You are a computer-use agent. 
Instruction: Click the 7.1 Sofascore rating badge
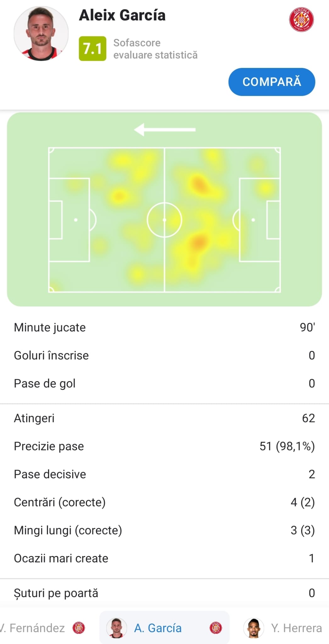pyautogui.click(x=92, y=49)
